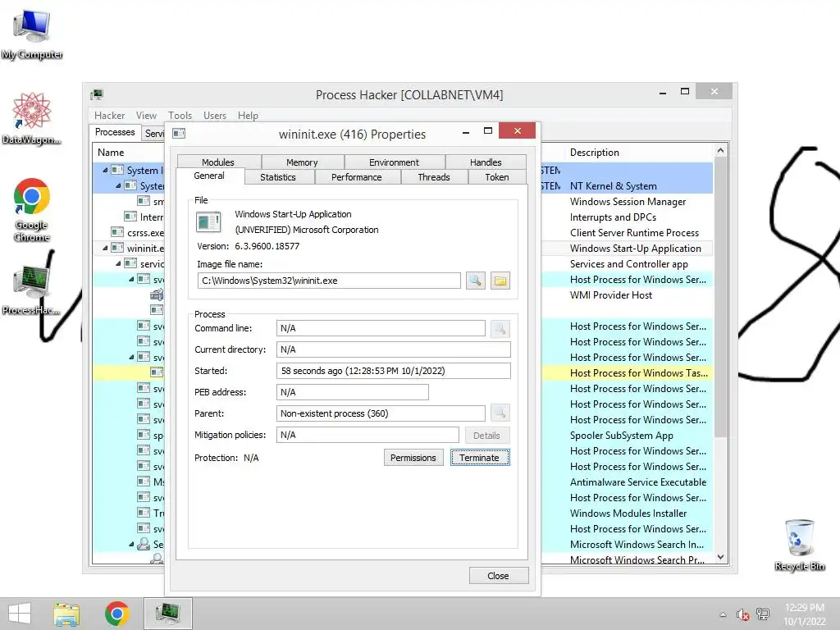Open Windows Start button
This screenshot has height=630, width=840.
coord(20,614)
